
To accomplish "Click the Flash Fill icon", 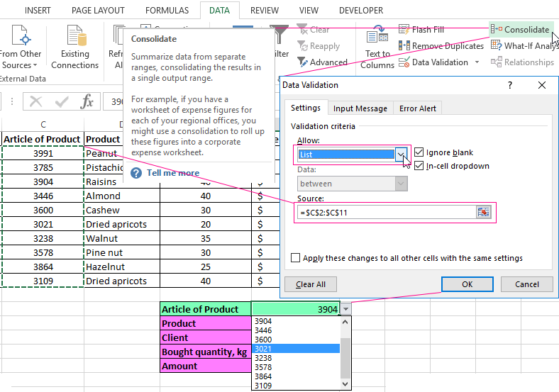I will 404,30.
